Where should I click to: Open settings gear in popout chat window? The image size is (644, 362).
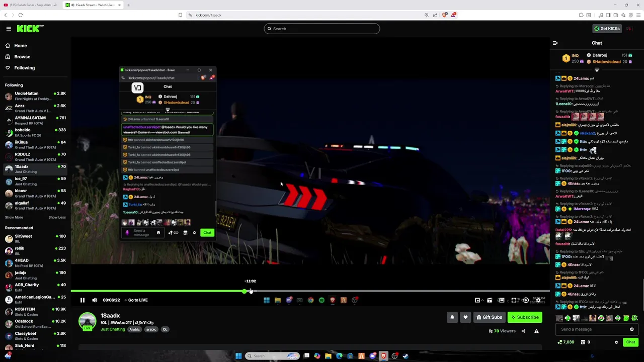pyautogui.click(x=194, y=233)
